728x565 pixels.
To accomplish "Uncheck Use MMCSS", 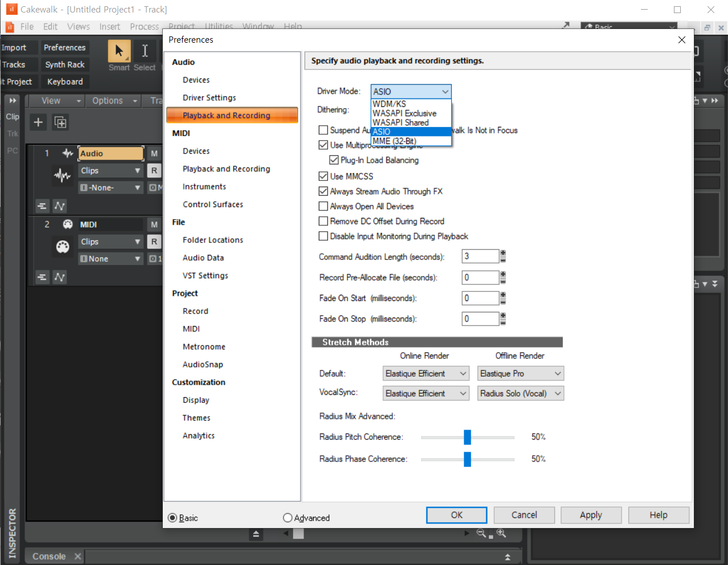I will point(323,176).
